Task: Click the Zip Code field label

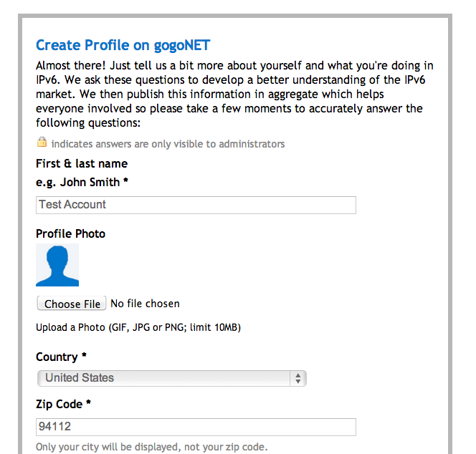Action: tap(63, 404)
